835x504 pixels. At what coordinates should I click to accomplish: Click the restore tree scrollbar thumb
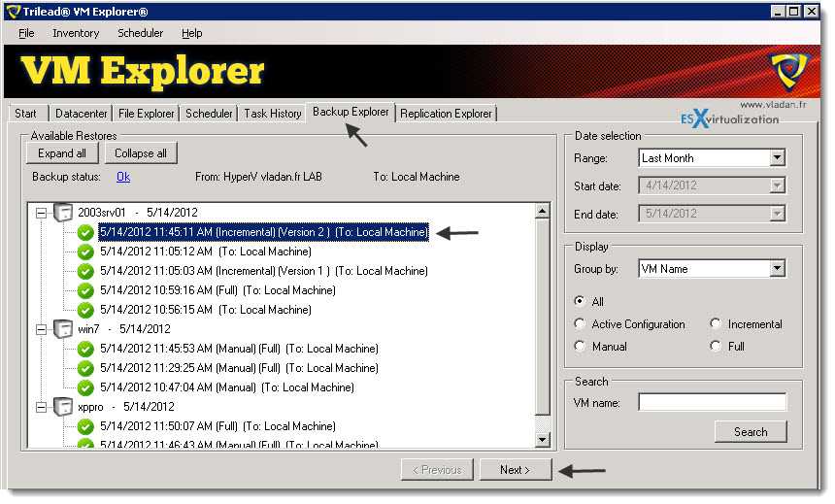[x=542, y=317]
